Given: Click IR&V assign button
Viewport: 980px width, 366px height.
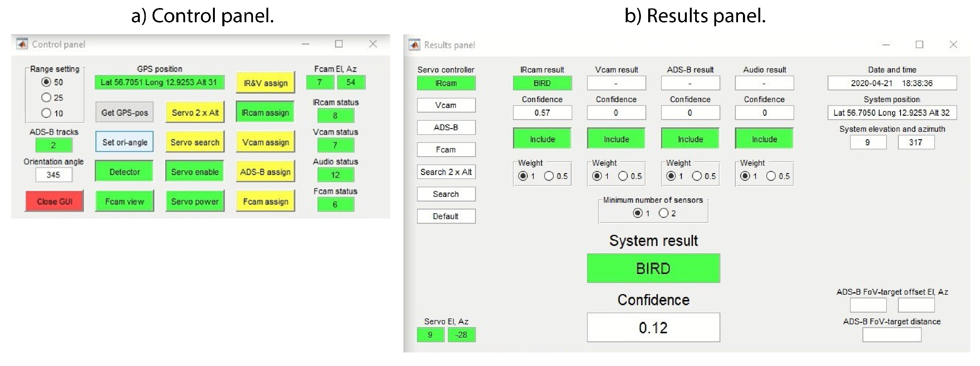Looking at the screenshot, I should [265, 83].
